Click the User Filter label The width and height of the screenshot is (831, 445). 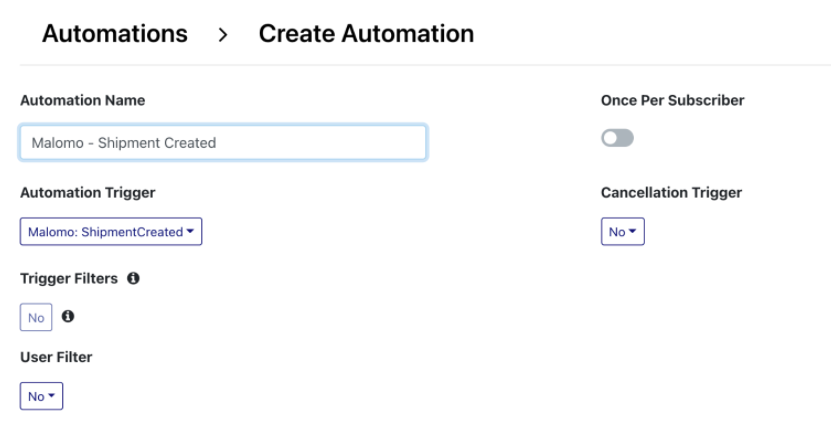point(56,357)
